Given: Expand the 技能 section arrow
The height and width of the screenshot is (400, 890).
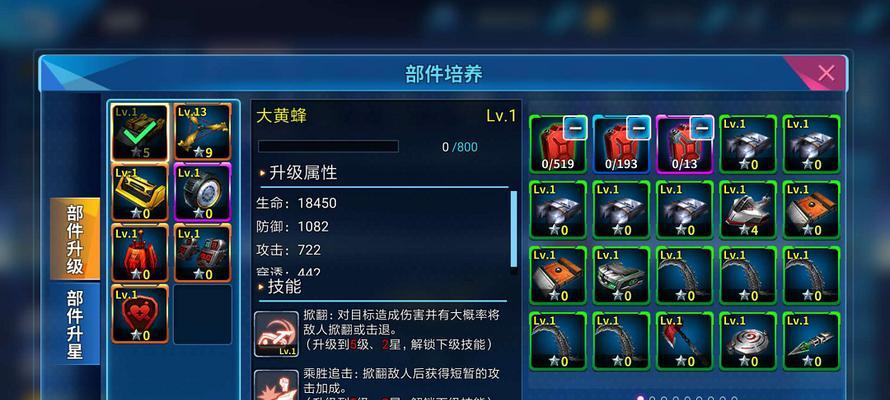Looking at the screenshot, I should point(261,287).
